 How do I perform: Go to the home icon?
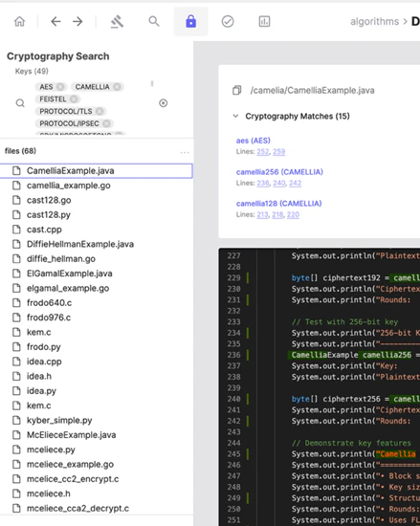[x=19, y=21]
